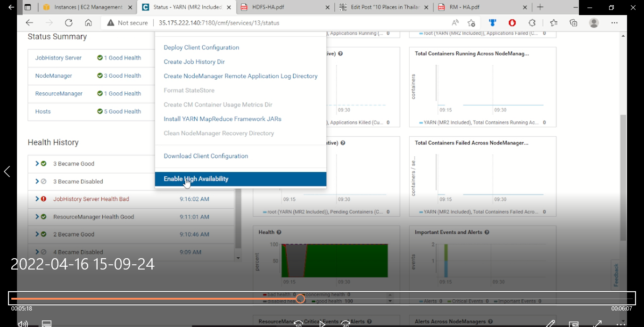Switch to RM - HA.pdf tab
The width and height of the screenshot is (644, 327).
click(482, 7)
